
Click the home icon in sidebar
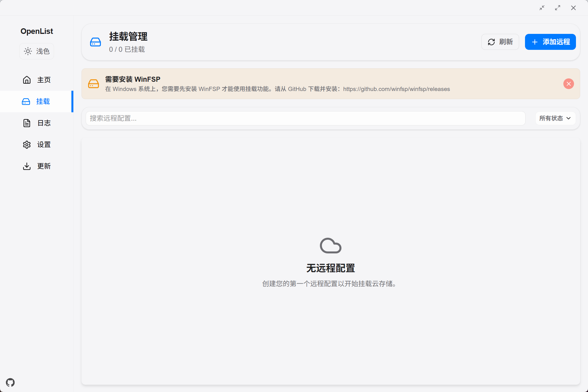27,80
